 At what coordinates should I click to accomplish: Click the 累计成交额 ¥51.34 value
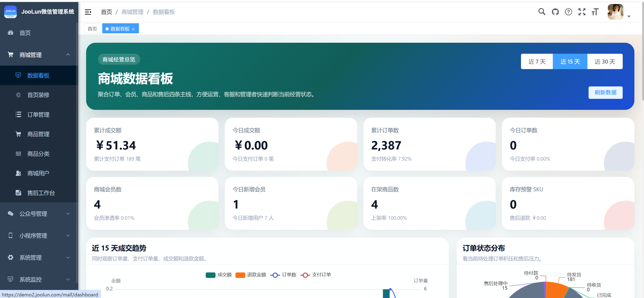116,145
